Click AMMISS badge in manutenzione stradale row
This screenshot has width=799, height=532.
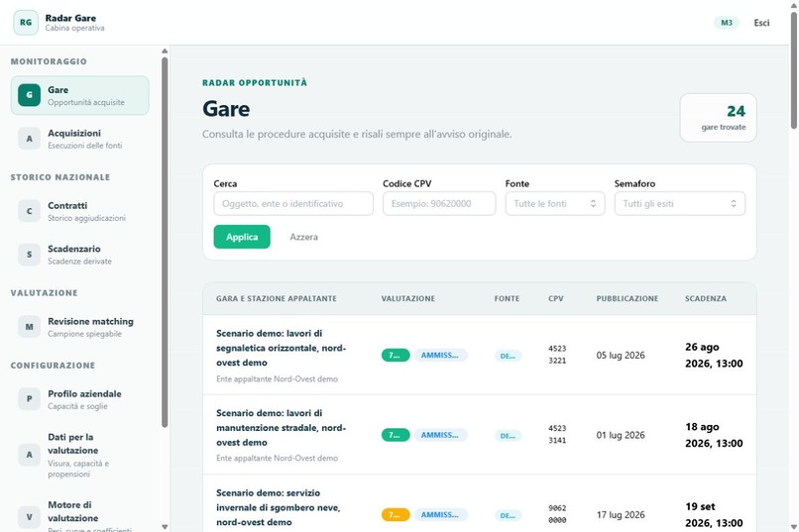tap(440, 435)
